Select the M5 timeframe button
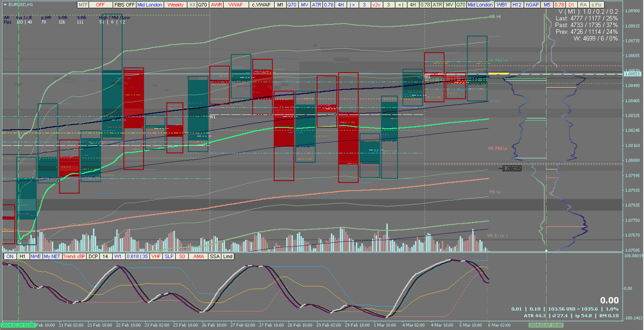 [547, 5]
